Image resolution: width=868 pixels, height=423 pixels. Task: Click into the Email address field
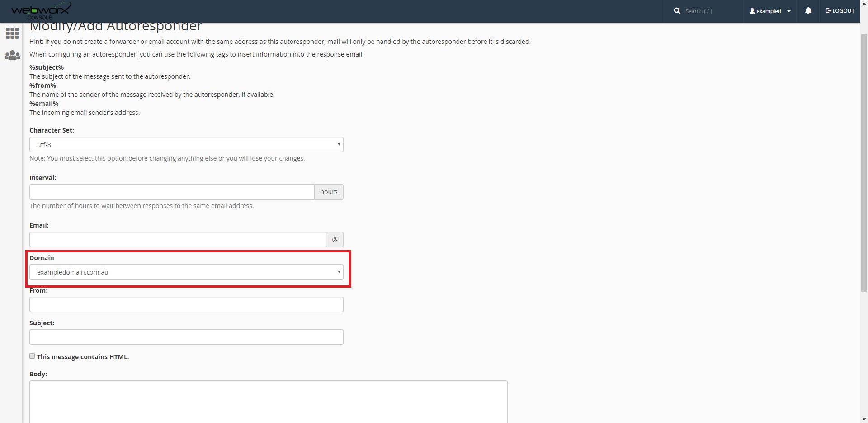click(178, 239)
